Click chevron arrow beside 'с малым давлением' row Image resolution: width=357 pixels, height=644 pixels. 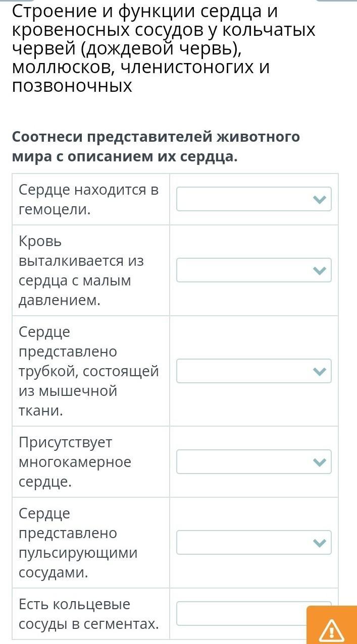pyautogui.click(x=319, y=271)
